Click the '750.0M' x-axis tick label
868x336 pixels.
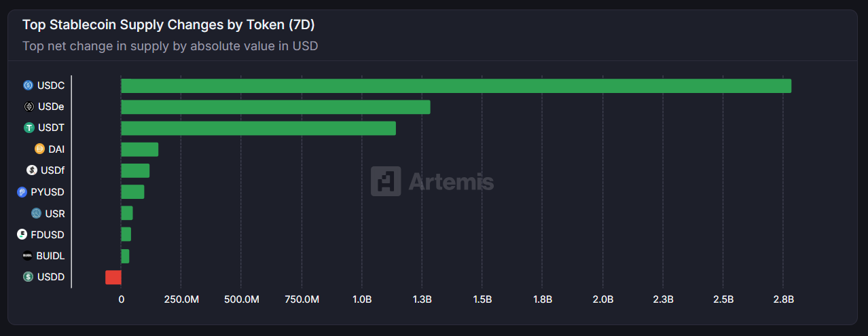(302, 299)
